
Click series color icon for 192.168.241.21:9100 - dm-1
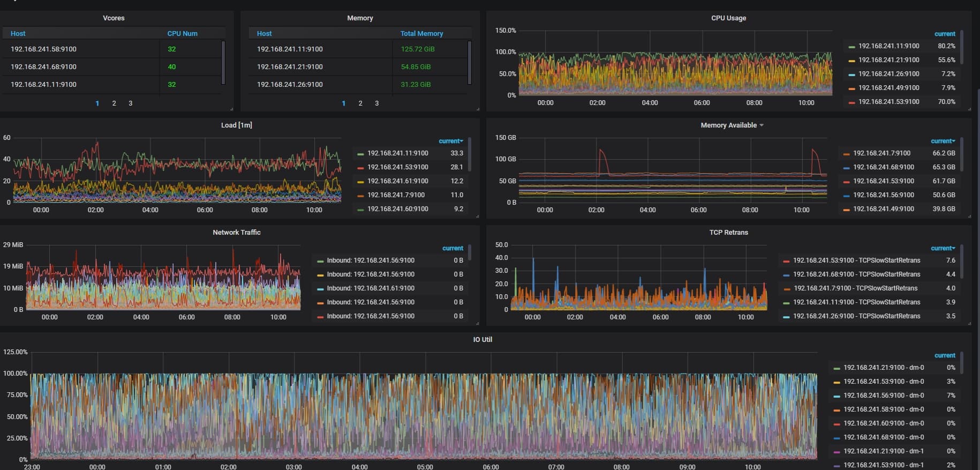(836, 452)
